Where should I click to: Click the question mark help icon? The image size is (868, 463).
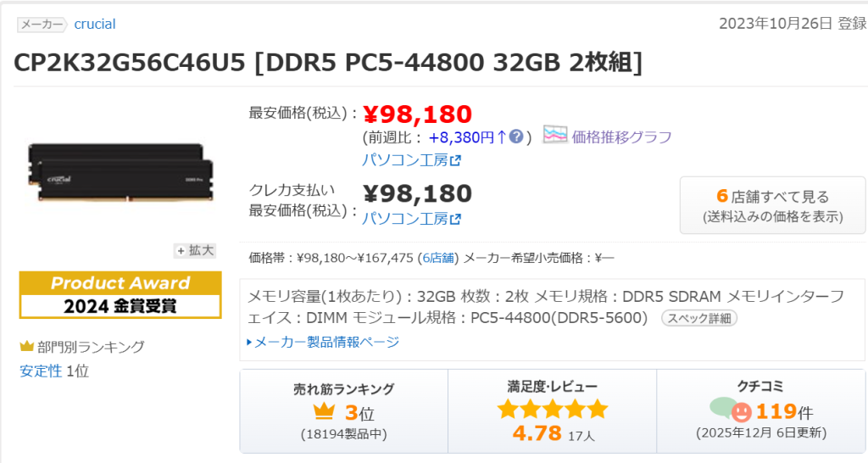515,137
